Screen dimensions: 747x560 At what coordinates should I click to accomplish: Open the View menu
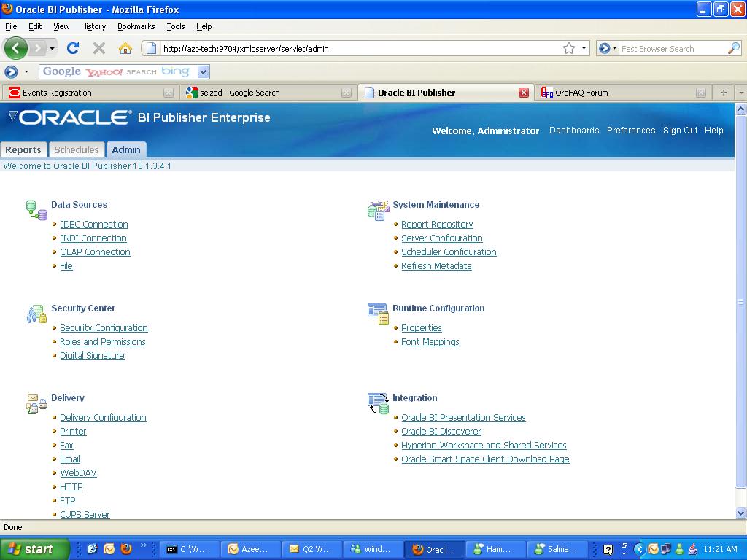click(x=61, y=26)
